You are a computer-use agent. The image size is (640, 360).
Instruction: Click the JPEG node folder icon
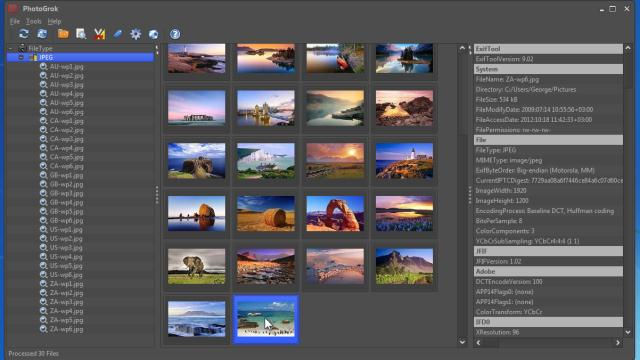coord(33,58)
